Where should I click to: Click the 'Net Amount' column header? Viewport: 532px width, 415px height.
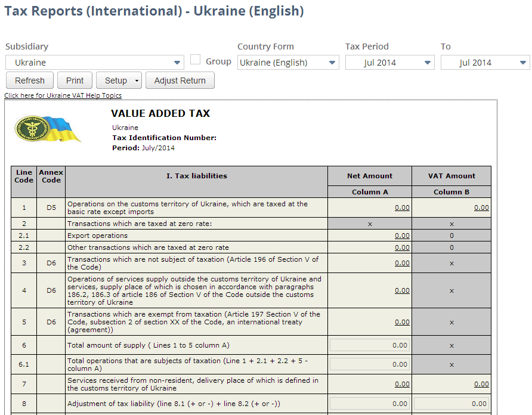click(370, 176)
